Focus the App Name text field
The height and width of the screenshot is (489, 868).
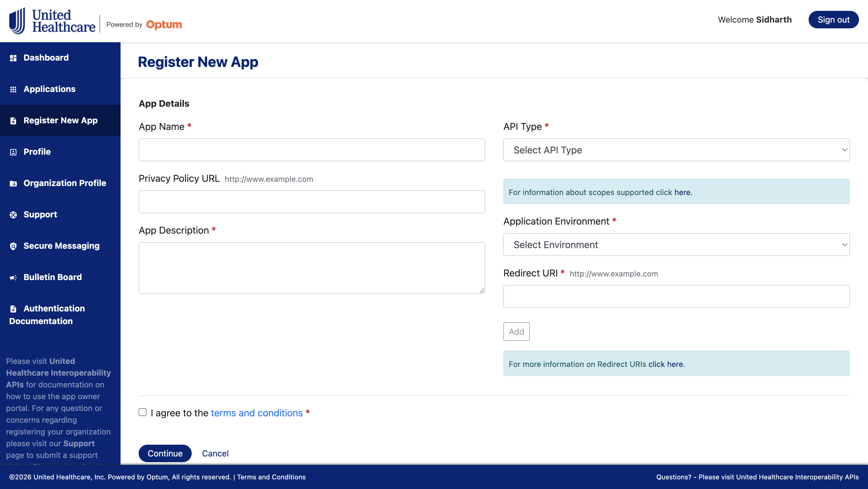click(312, 150)
